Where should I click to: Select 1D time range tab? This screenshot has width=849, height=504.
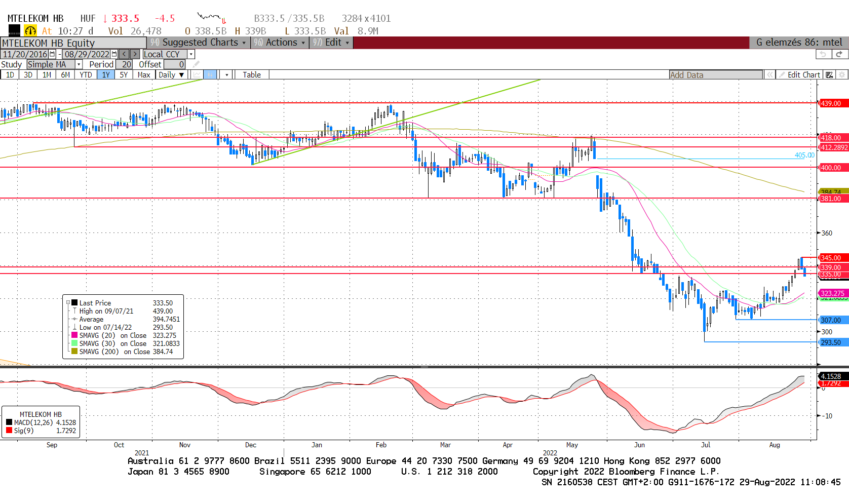pos(10,75)
